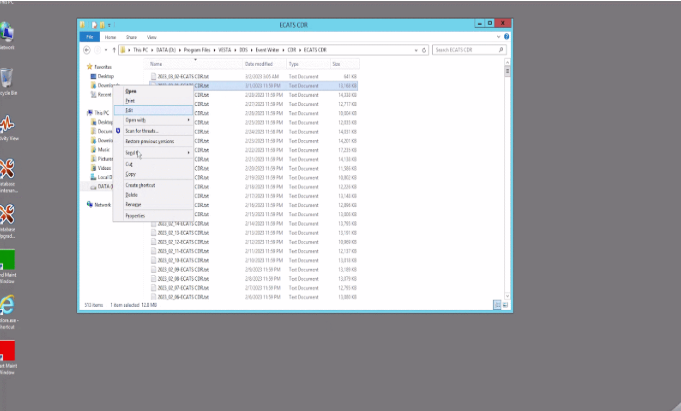Switch to large icons view button
The height and width of the screenshot is (411, 681).
(x=506, y=305)
